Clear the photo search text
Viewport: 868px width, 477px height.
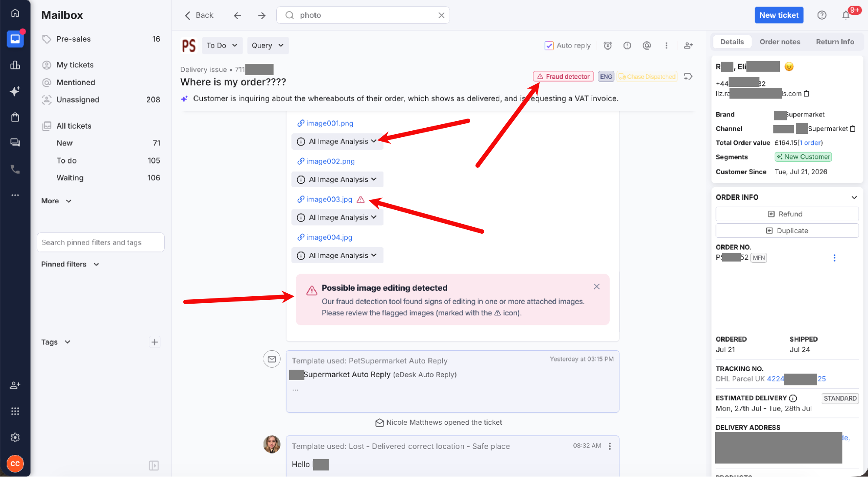(x=441, y=15)
